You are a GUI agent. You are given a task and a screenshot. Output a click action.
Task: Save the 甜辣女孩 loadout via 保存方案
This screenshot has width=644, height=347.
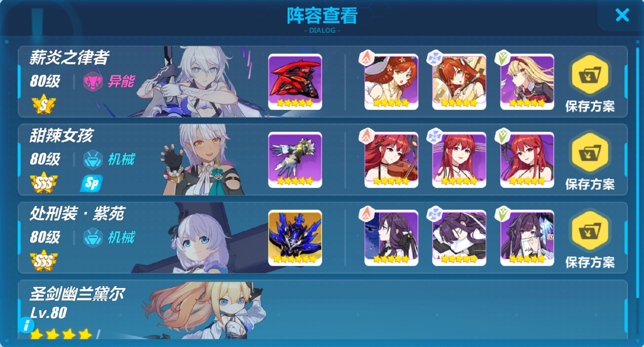(x=590, y=161)
